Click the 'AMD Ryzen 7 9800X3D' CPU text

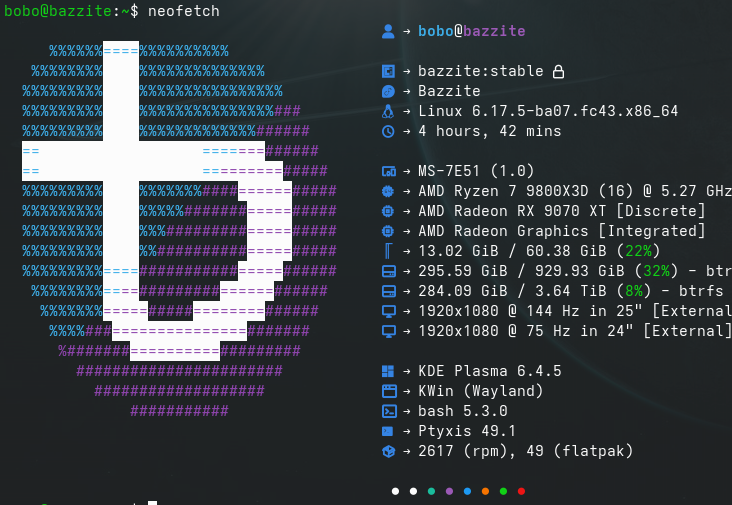point(503,191)
